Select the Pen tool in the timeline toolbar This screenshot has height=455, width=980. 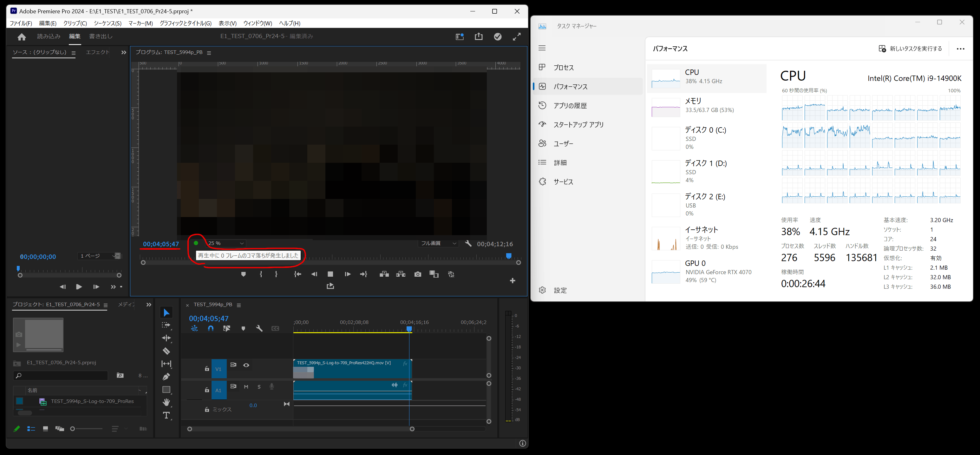point(166,376)
